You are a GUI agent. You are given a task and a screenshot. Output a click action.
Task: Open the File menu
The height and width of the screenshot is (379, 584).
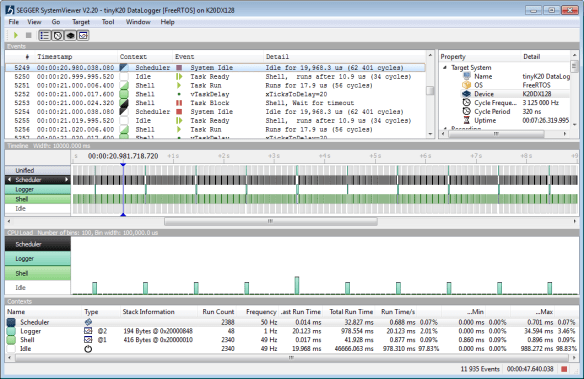(13, 22)
